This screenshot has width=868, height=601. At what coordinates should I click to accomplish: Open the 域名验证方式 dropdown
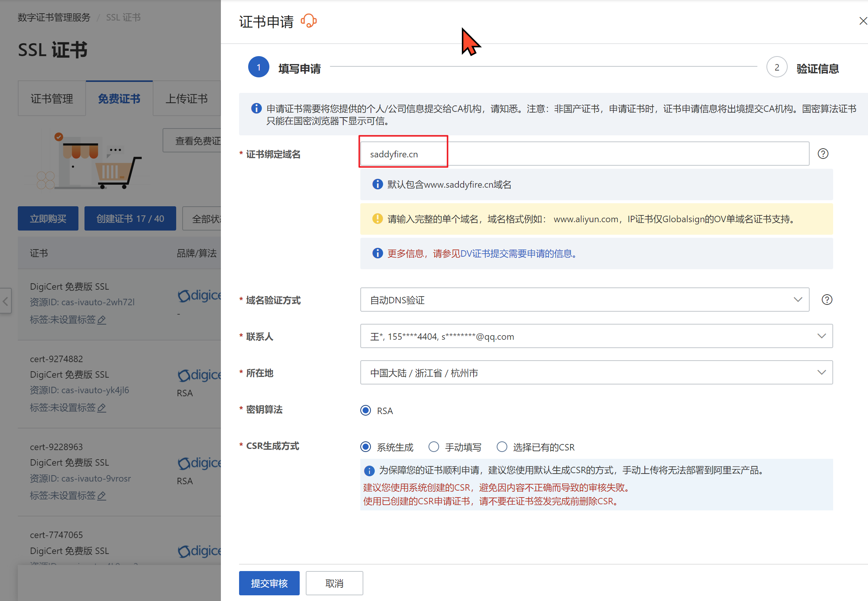[x=584, y=300]
